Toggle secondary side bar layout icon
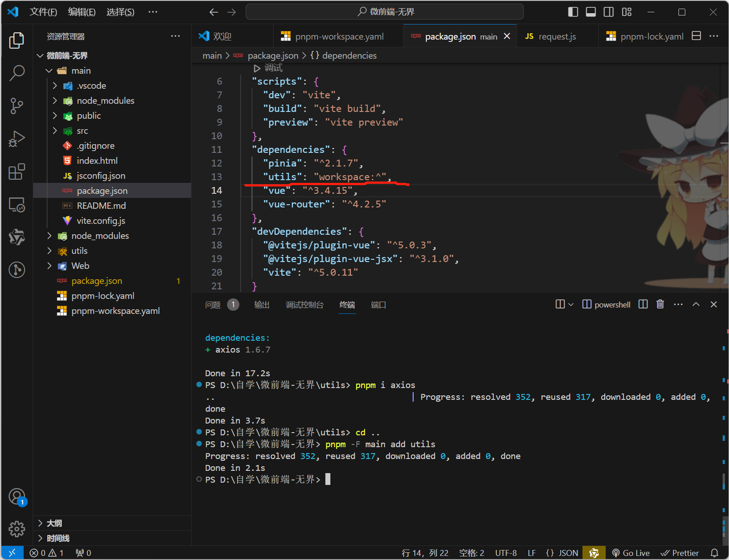729x560 pixels. pyautogui.click(x=609, y=12)
